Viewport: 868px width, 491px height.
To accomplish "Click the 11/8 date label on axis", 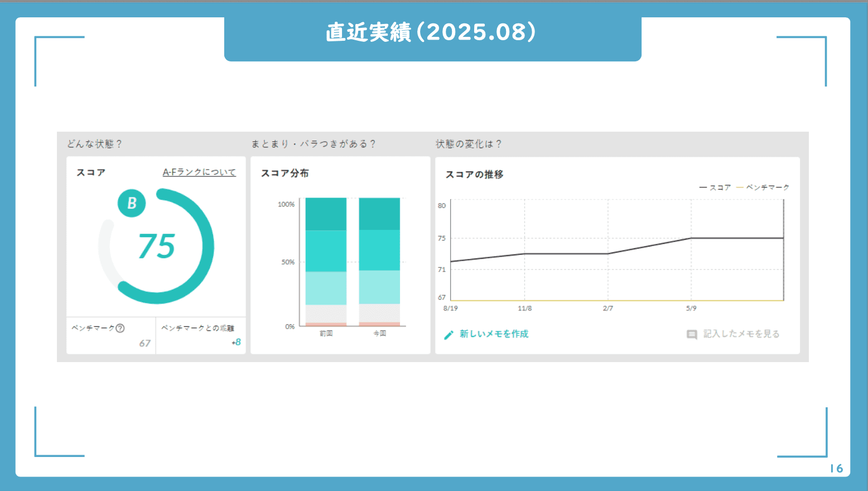I will pyautogui.click(x=524, y=308).
